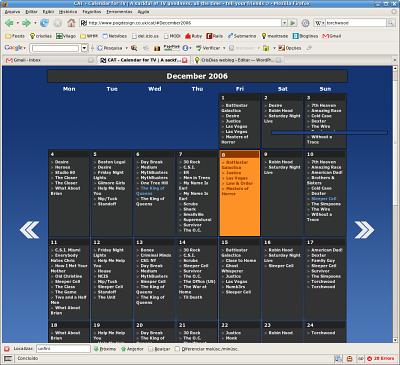Image resolution: width=400 pixels, height=365 pixels.
Task: Open the del.icio.us bookmark
Action: click(145, 36)
